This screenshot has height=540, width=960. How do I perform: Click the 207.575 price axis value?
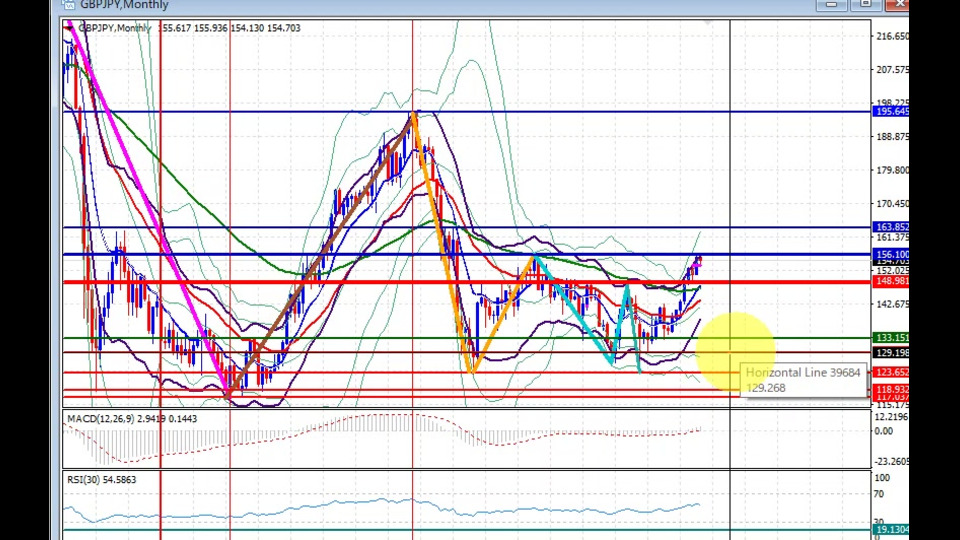[893, 70]
